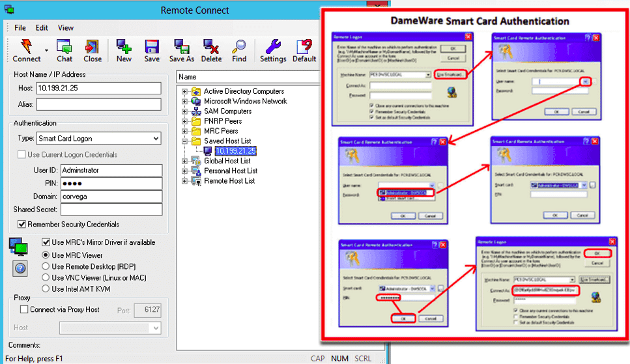Expand MRC Peers tree node

pyautogui.click(x=184, y=131)
